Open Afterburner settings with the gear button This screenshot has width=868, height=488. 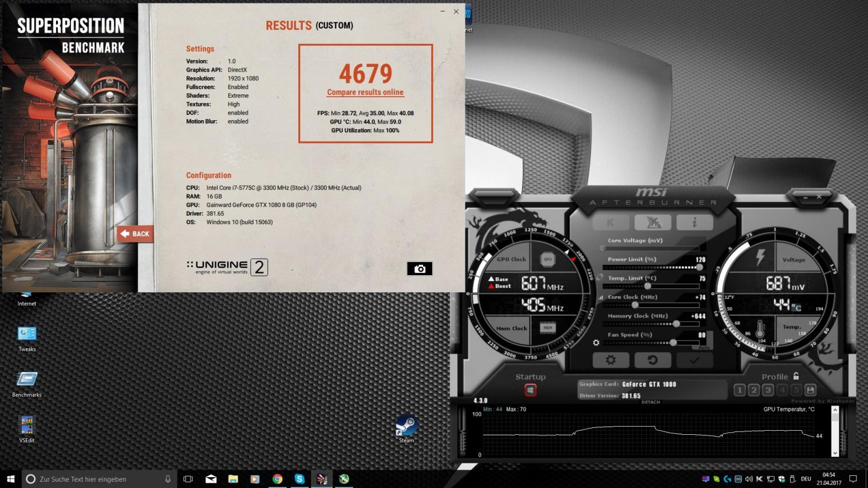[x=610, y=360]
